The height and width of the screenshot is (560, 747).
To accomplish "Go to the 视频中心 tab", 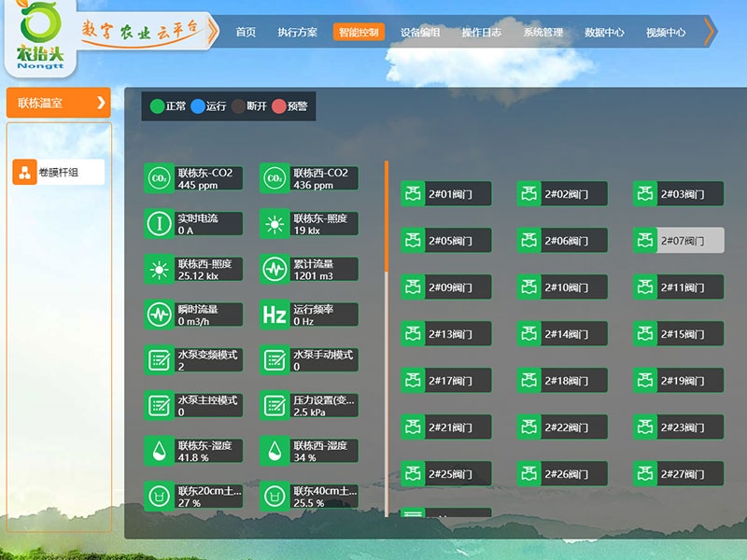I will click(665, 33).
